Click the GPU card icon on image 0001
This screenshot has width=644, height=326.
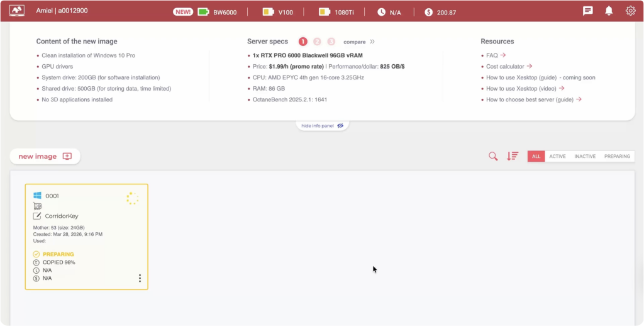37,206
